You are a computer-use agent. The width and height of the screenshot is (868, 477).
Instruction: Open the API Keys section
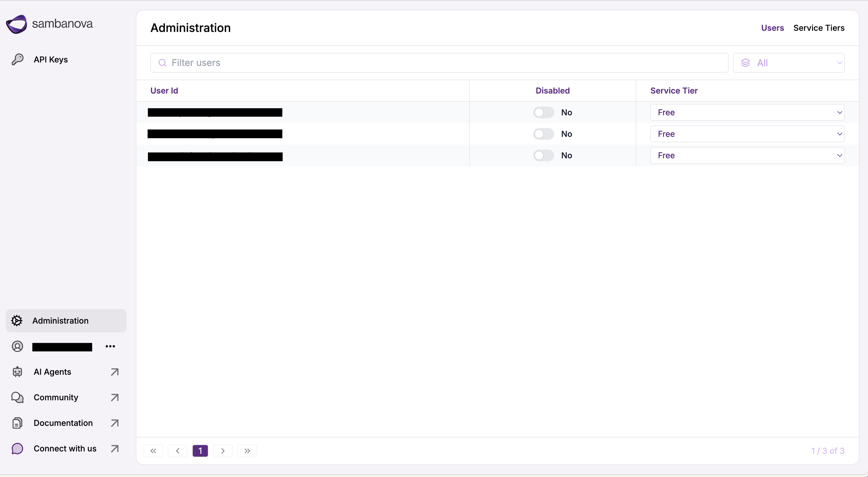[51, 59]
